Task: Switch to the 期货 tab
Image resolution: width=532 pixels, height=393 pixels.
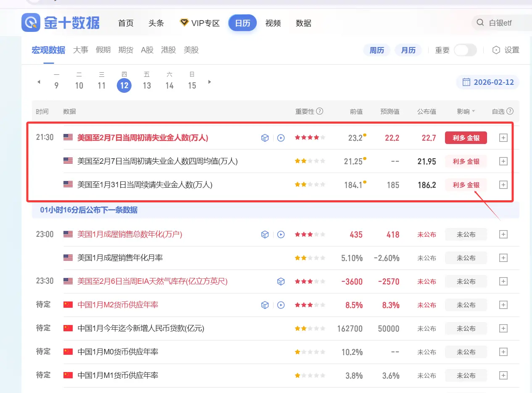Action: point(126,50)
